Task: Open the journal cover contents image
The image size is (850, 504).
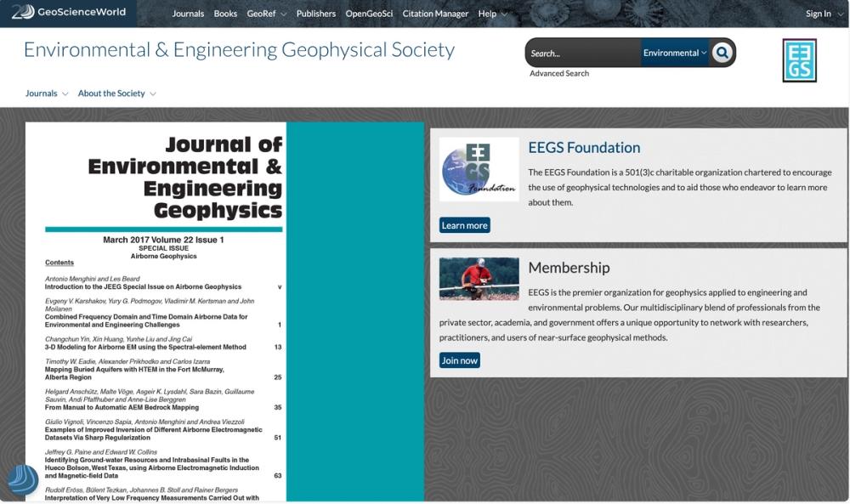Action: (224, 312)
